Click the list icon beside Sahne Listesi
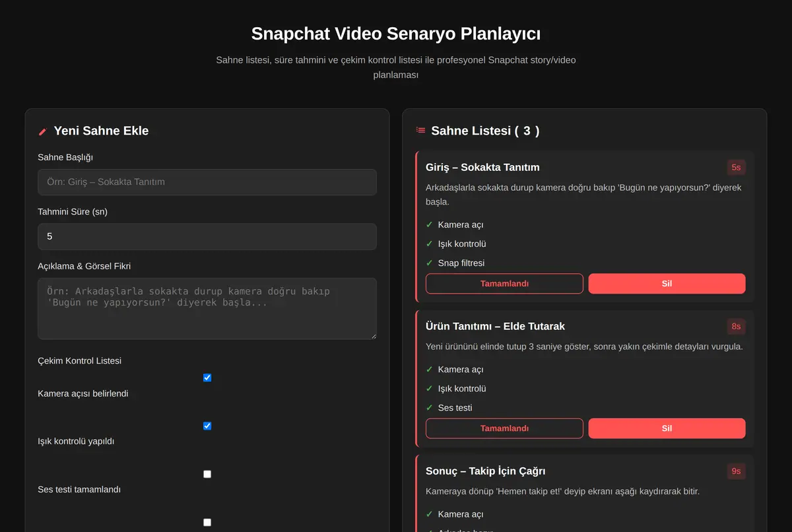792x532 pixels. click(420, 130)
